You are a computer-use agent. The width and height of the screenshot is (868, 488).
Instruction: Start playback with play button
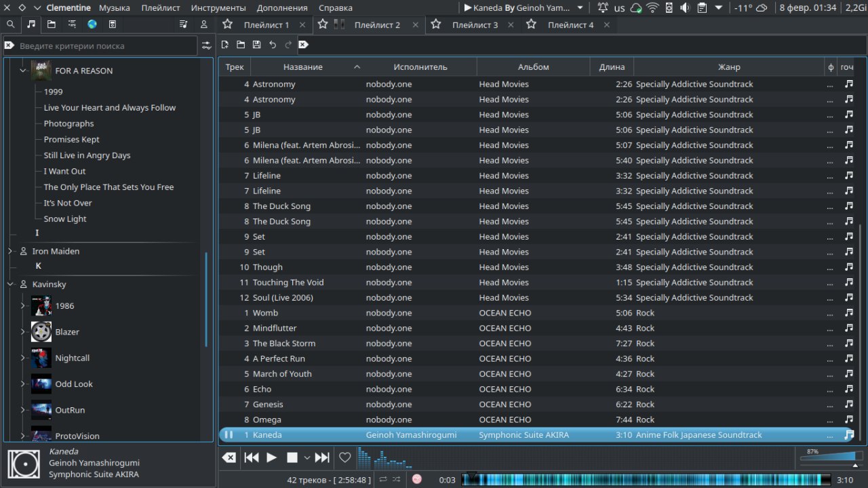272,457
